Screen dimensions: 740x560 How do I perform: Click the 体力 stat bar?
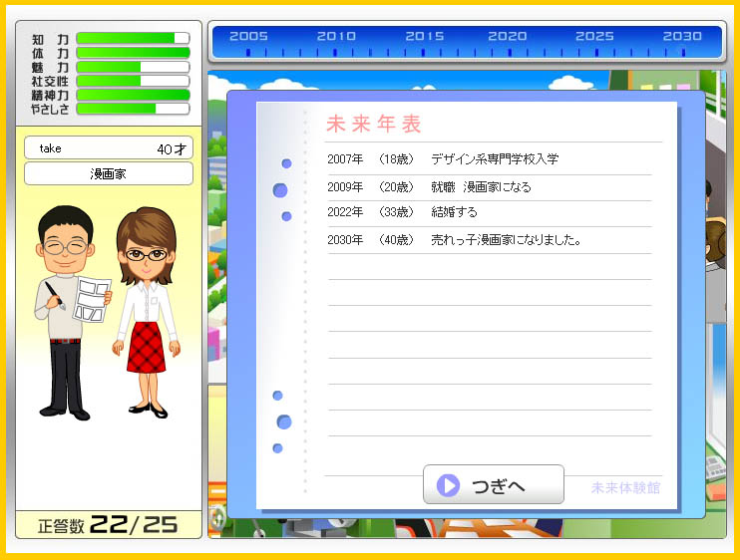click(x=133, y=53)
